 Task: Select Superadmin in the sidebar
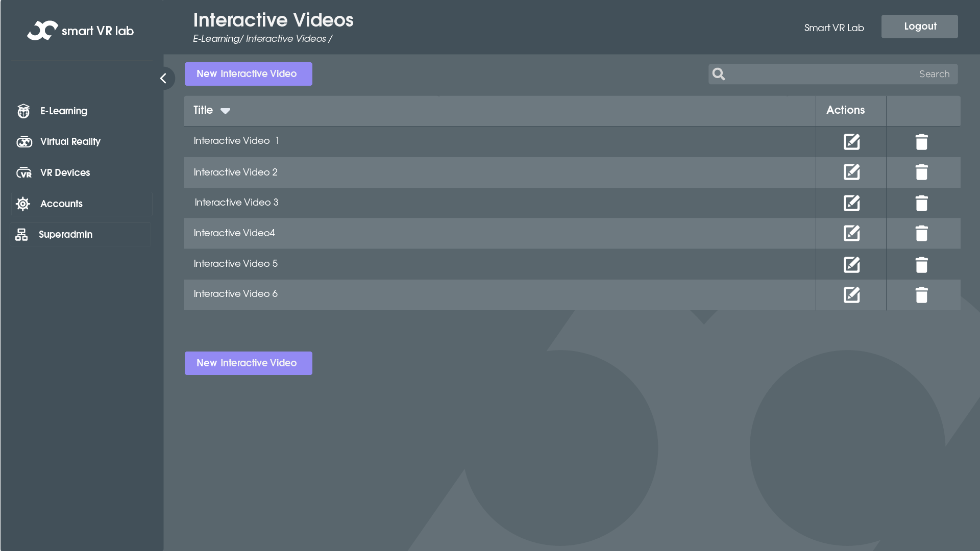point(65,235)
